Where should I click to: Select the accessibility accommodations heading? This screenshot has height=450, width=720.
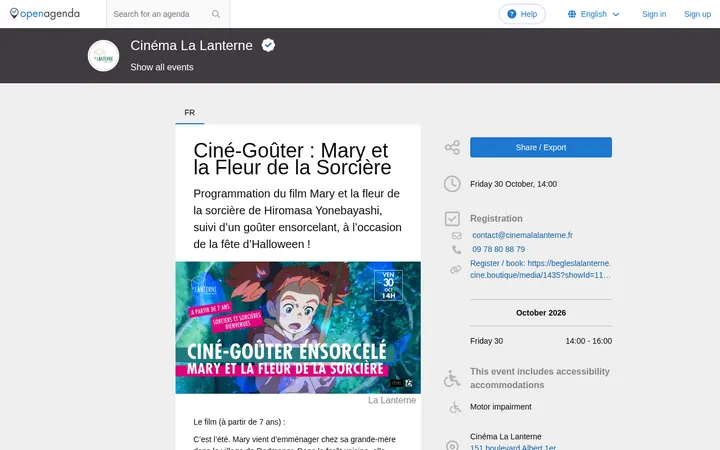[540, 378]
